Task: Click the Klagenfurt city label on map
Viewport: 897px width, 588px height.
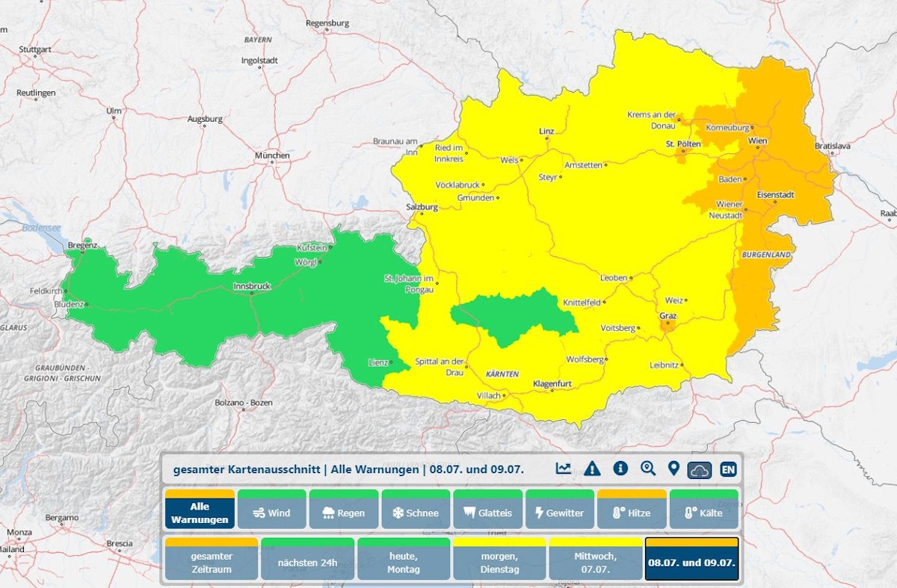Action: (x=553, y=384)
